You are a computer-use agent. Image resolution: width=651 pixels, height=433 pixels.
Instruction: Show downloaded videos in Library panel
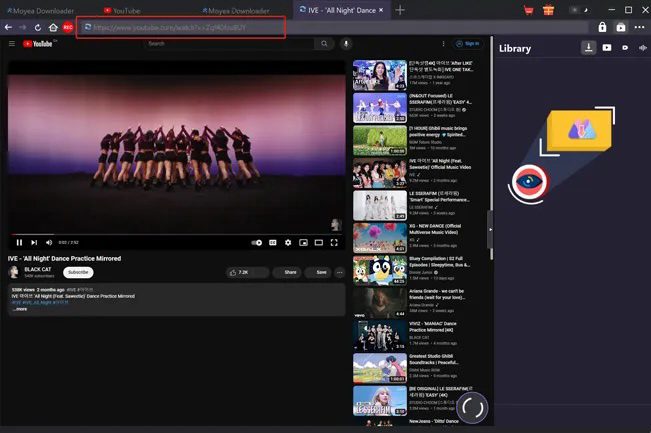point(607,47)
